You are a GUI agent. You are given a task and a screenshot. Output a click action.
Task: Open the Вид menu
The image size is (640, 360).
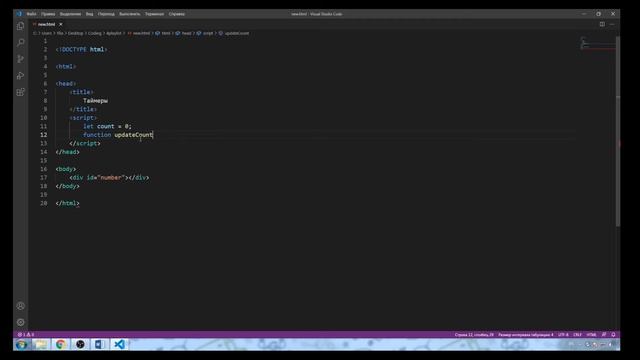pos(89,14)
